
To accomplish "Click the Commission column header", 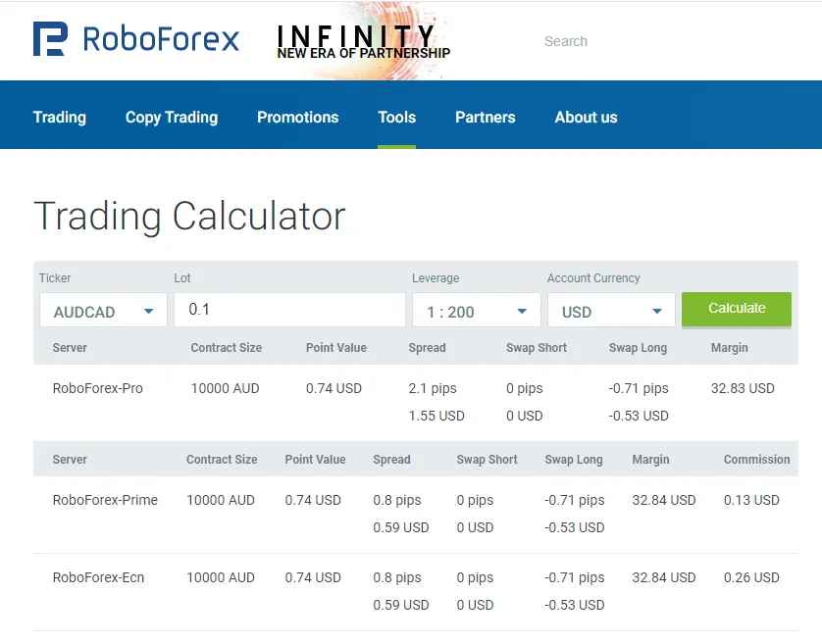I will coord(756,459).
